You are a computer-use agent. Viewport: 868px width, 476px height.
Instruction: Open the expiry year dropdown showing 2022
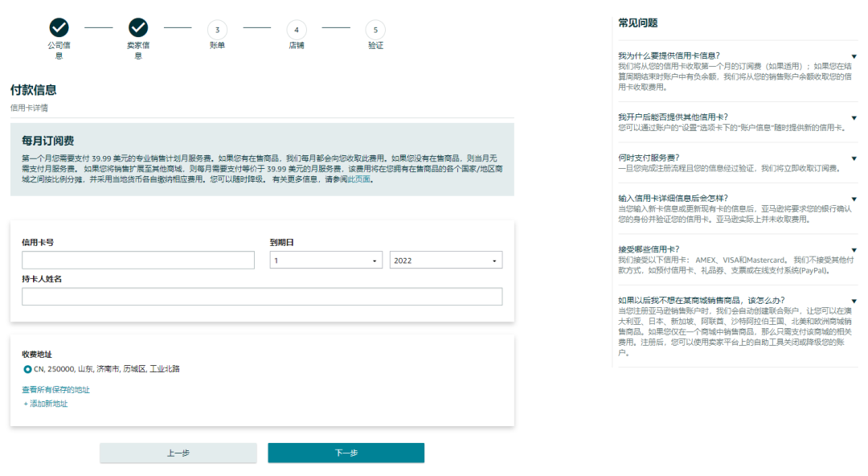tap(446, 260)
